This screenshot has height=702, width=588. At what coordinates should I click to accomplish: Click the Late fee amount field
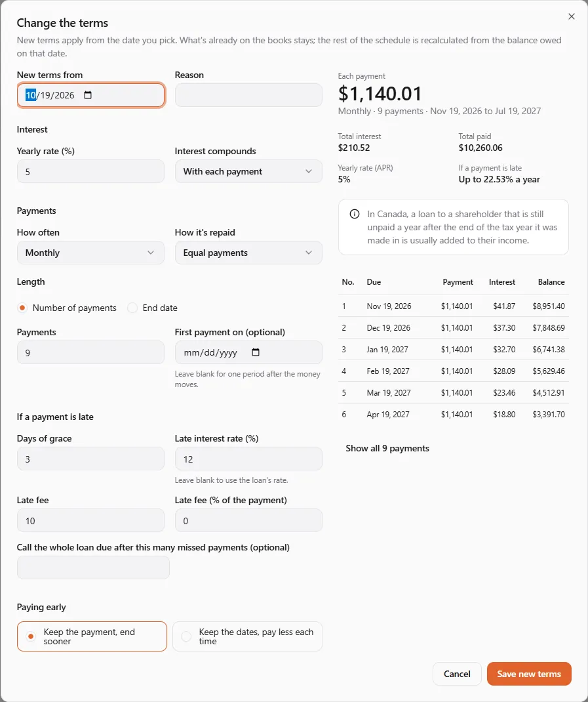pyautogui.click(x=90, y=520)
